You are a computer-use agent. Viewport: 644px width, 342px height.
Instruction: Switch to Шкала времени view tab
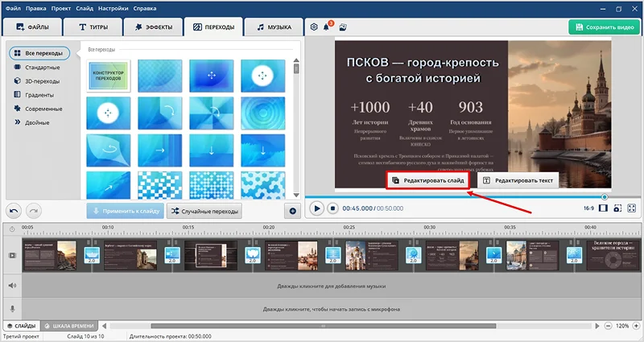69,326
